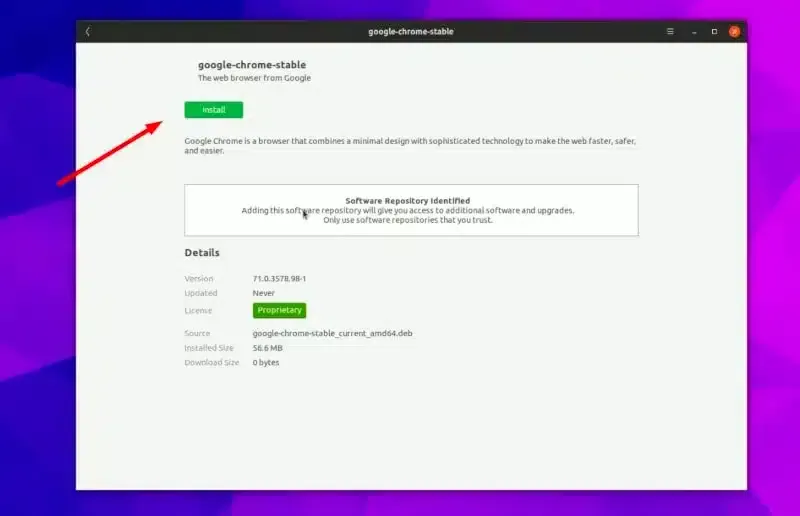Select source google-chrome-stable_current_amd64.deb
The width and height of the screenshot is (800, 516).
click(332, 333)
